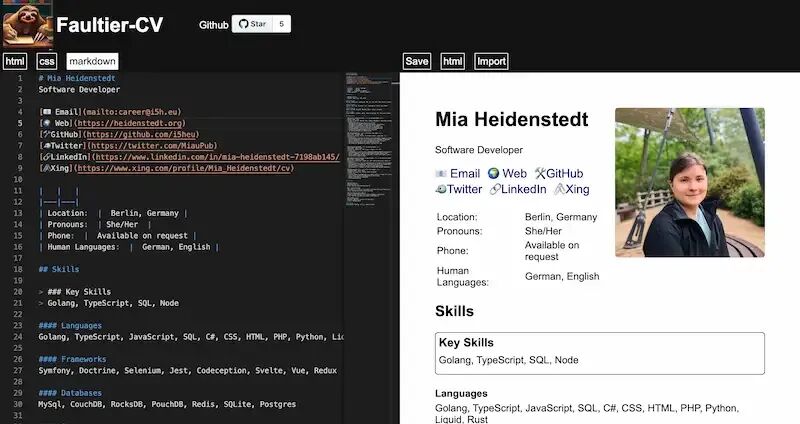Click the envelope icon beside Email
The image size is (800, 424).
pos(441,174)
